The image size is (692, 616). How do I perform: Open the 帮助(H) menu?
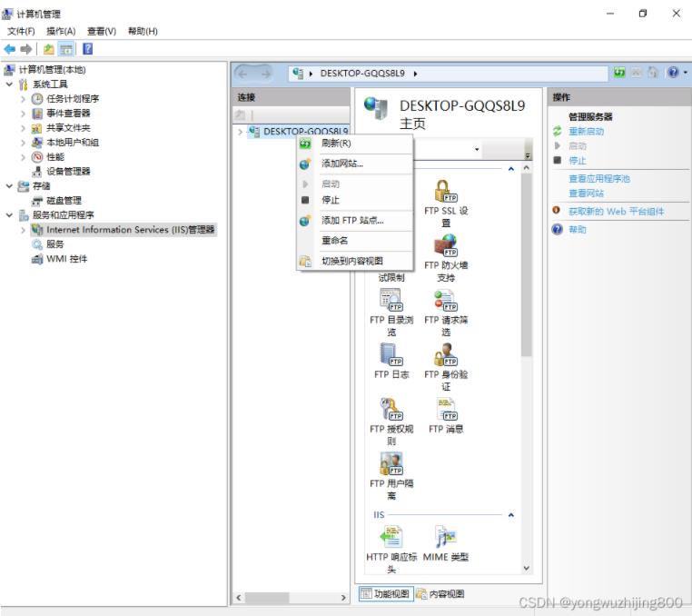[x=143, y=31]
